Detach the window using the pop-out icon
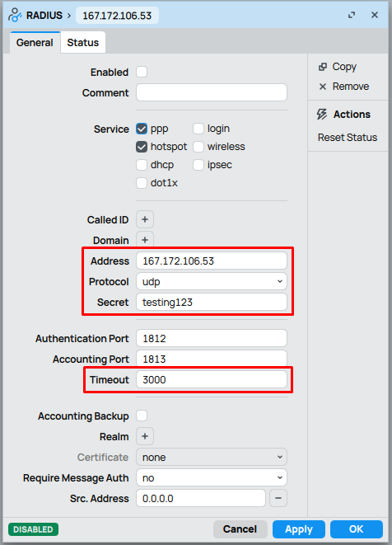Screen dimensions: 392x545 352,15
